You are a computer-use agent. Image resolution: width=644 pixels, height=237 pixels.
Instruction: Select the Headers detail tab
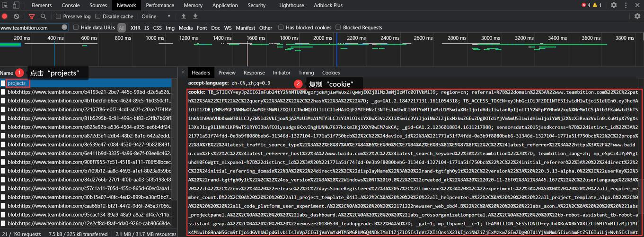pos(201,73)
